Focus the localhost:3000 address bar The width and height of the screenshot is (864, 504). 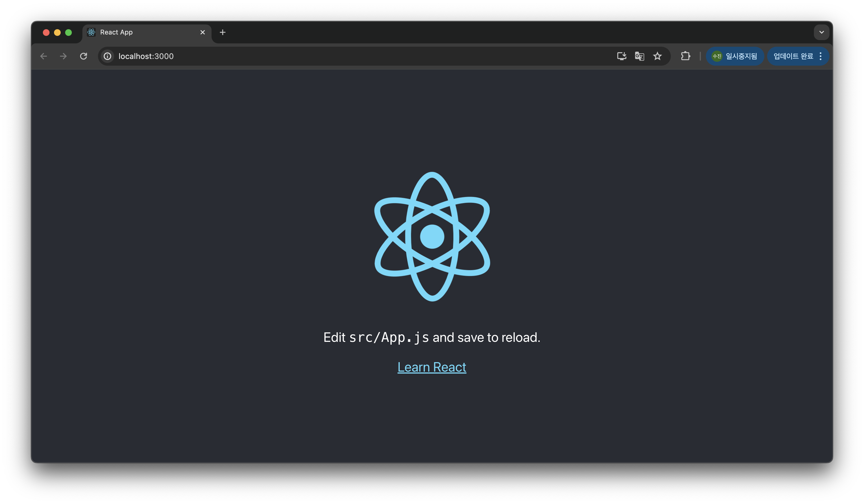point(343,56)
